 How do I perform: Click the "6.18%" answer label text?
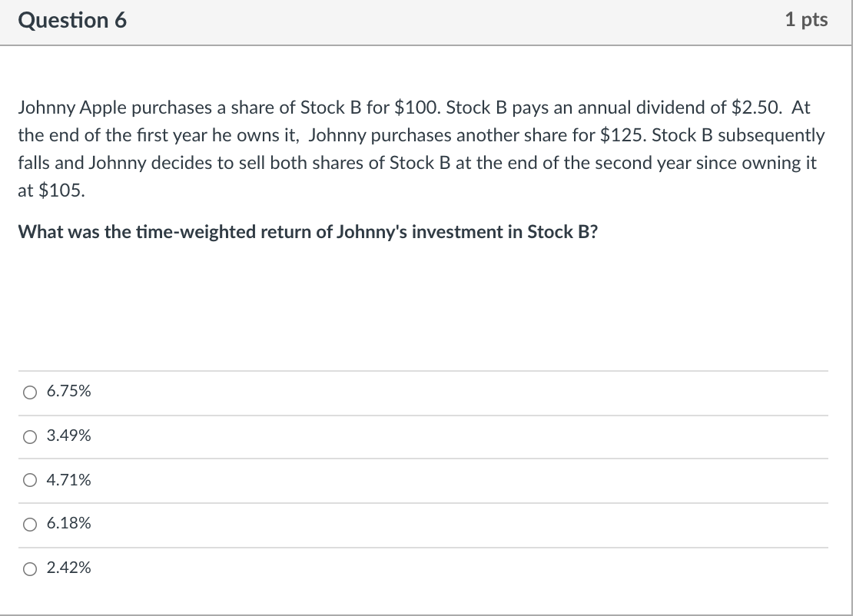pos(68,524)
